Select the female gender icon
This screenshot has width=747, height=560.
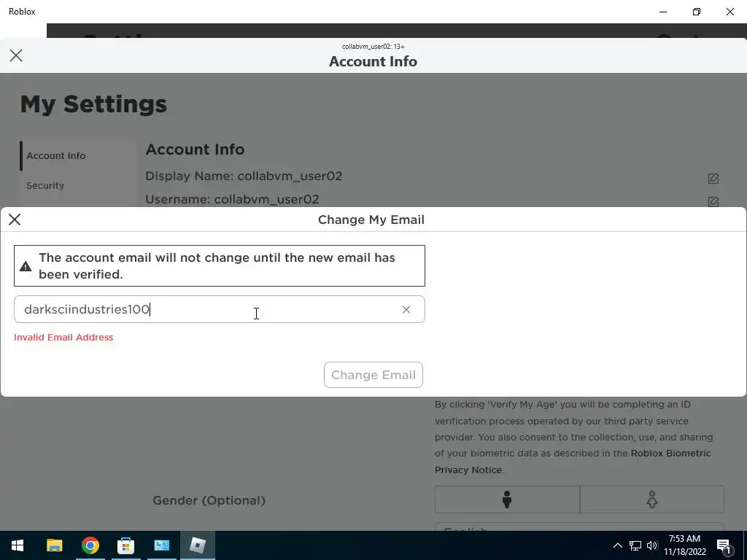click(651, 499)
